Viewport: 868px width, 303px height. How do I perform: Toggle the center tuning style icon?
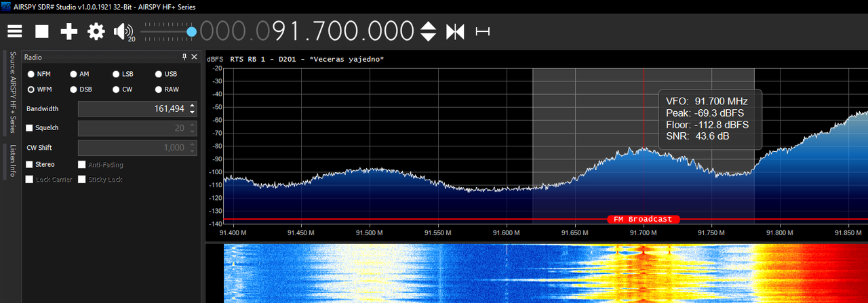[x=454, y=31]
